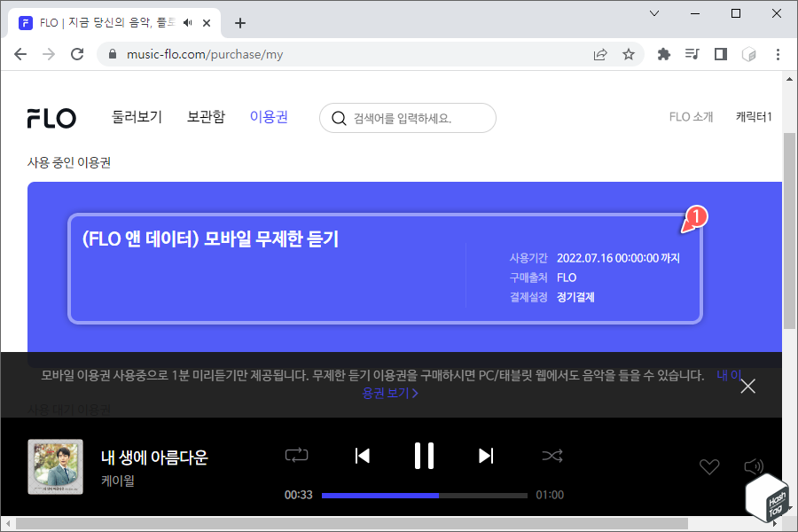The image size is (798, 532).
Task: Open the 둘러보기 menu
Action: pyautogui.click(x=137, y=116)
